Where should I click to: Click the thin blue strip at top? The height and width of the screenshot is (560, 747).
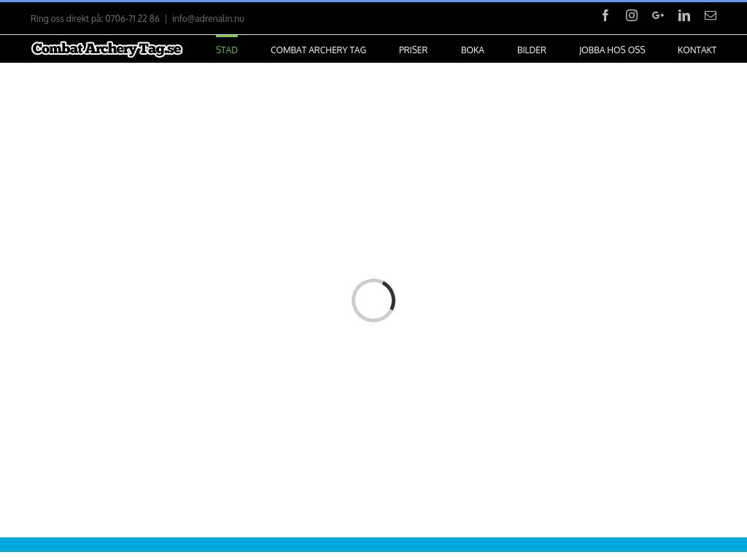[373, 1]
